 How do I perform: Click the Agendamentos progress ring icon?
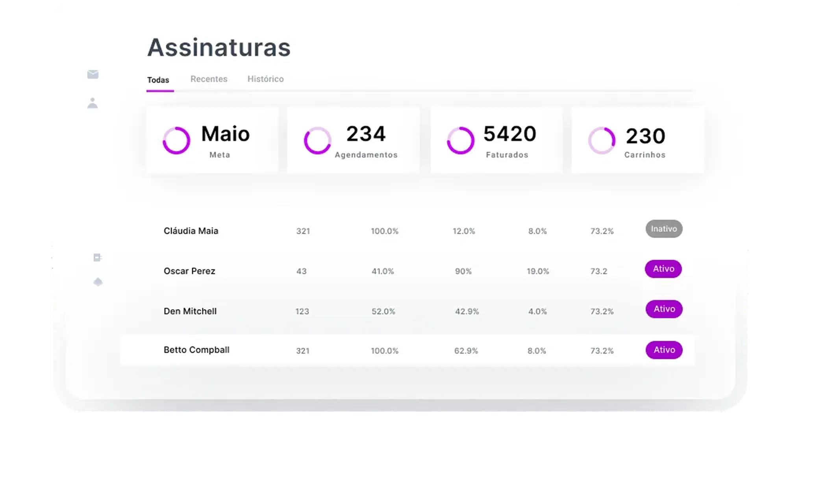(317, 141)
